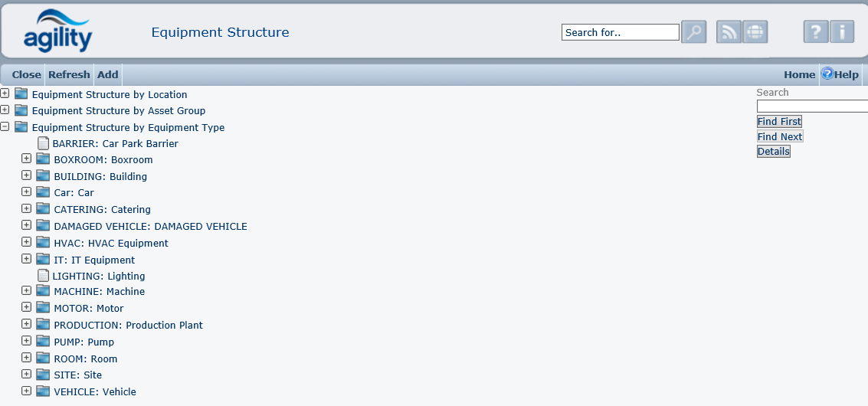868x406 pixels.
Task: Click the LIGHTING document page icon
Action: pos(44,276)
